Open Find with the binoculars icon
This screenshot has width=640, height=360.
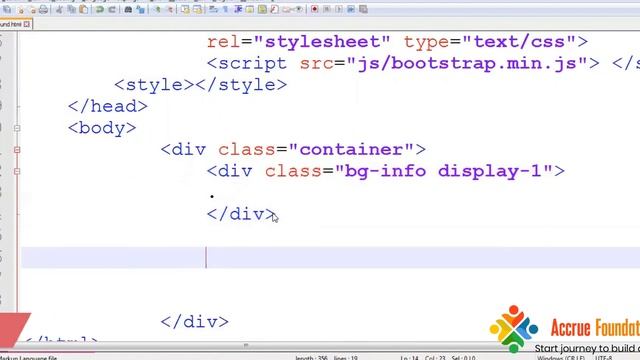129,9
